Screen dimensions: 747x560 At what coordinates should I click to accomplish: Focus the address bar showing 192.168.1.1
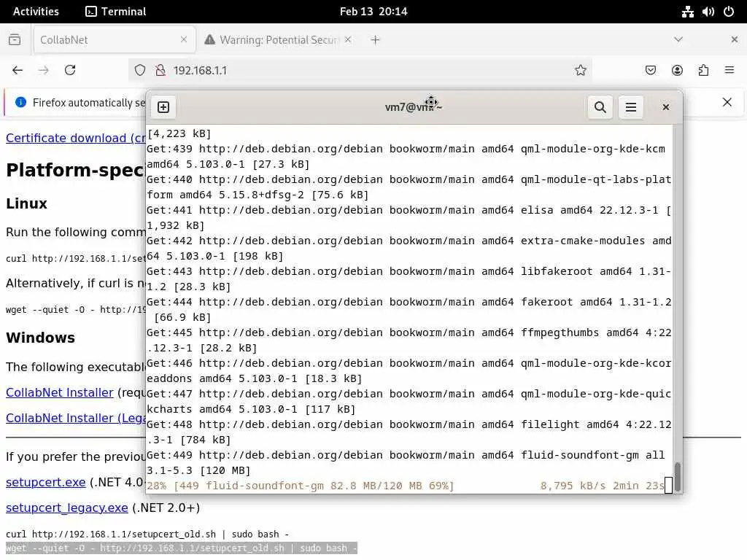click(x=360, y=71)
